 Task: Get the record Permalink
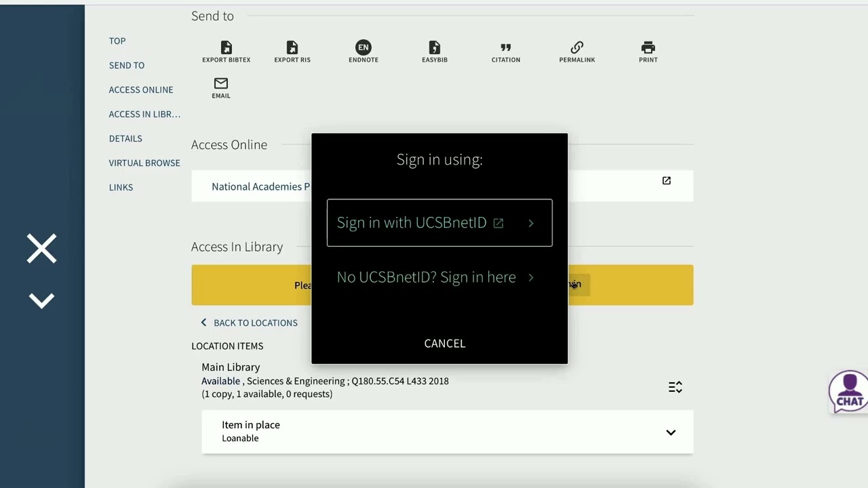point(577,52)
